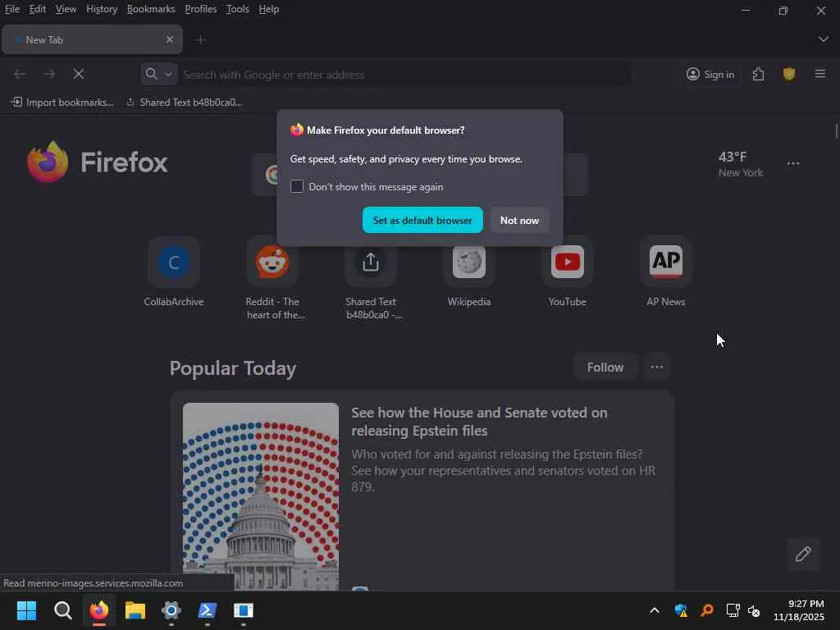Click the 43°F New York weather widget

[x=741, y=164]
